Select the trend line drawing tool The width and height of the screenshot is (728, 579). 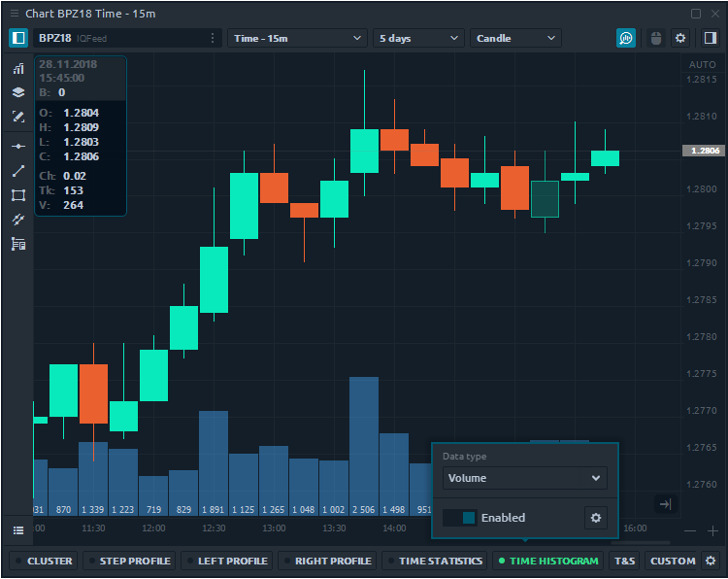pyautogui.click(x=17, y=170)
